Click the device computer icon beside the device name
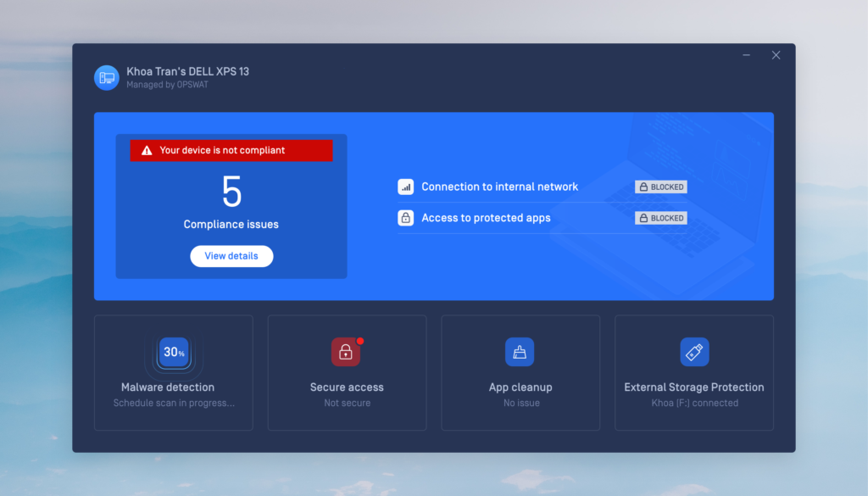The height and width of the screenshot is (496, 868). tap(107, 77)
